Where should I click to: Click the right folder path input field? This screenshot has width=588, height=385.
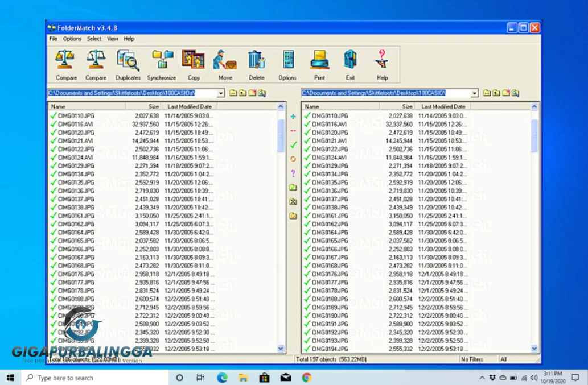pyautogui.click(x=386, y=93)
